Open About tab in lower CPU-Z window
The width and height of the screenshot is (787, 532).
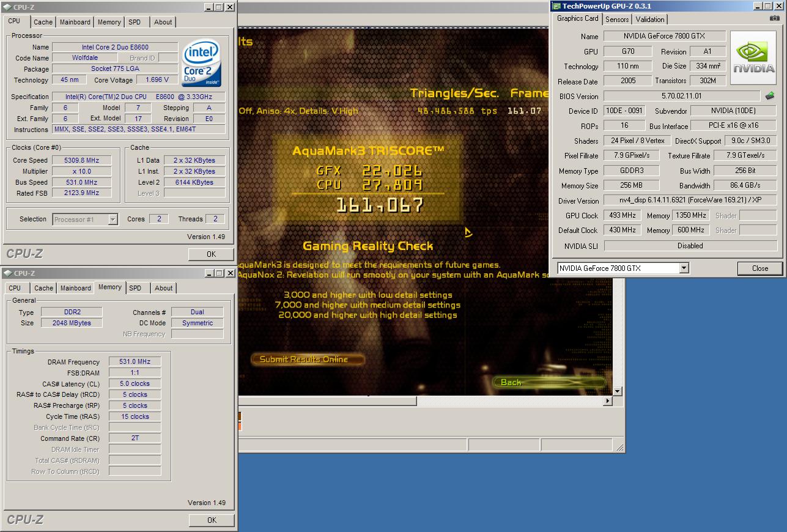coord(163,288)
